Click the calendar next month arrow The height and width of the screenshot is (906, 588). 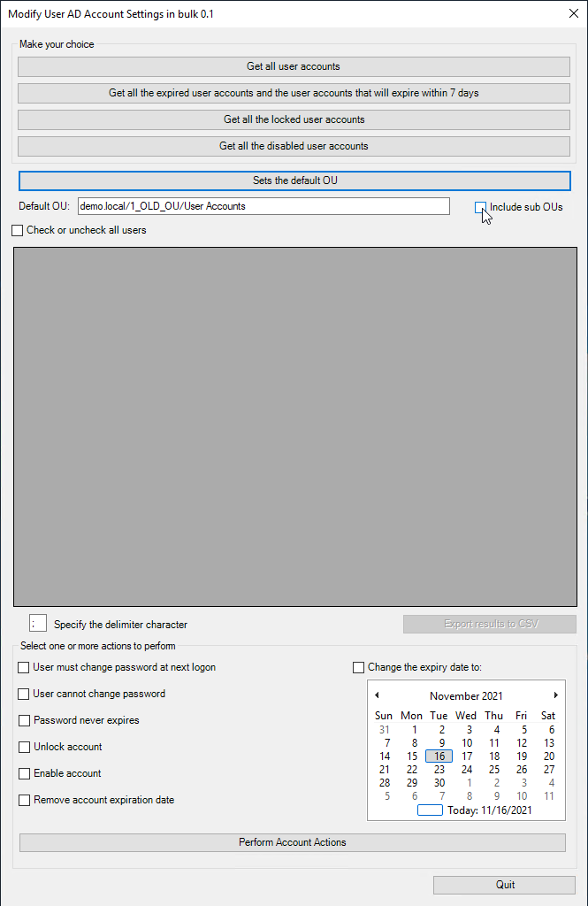(x=555, y=695)
